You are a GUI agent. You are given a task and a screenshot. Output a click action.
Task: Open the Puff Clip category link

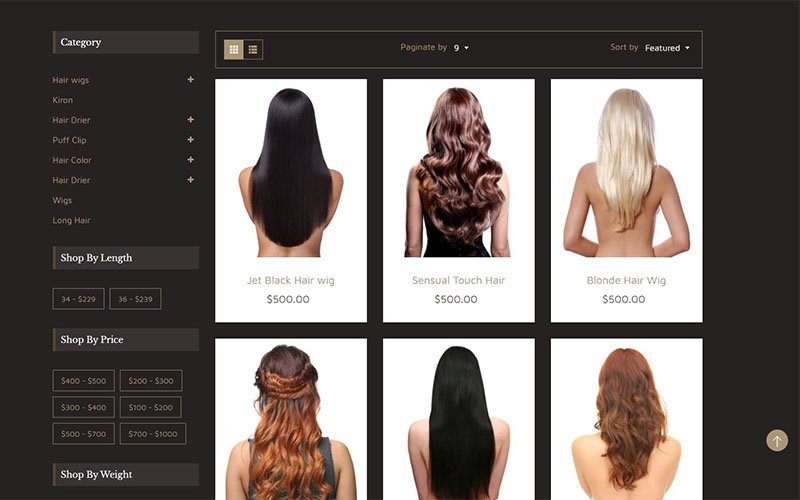tap(69, 140)
